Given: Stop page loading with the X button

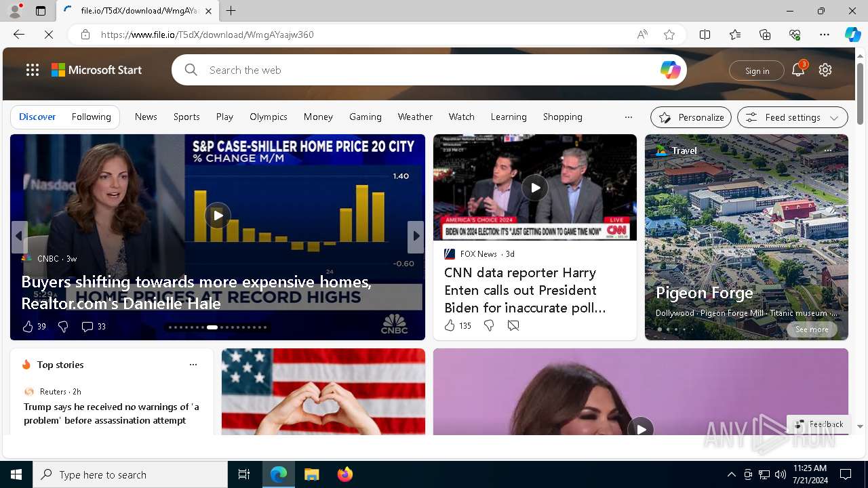Looking at the screenshot, I should tap(49, 34).
